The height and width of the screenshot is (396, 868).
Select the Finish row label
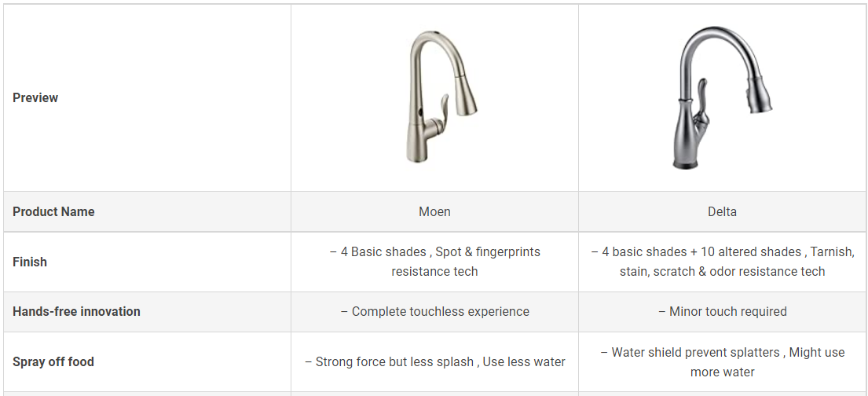coord(30,262)
